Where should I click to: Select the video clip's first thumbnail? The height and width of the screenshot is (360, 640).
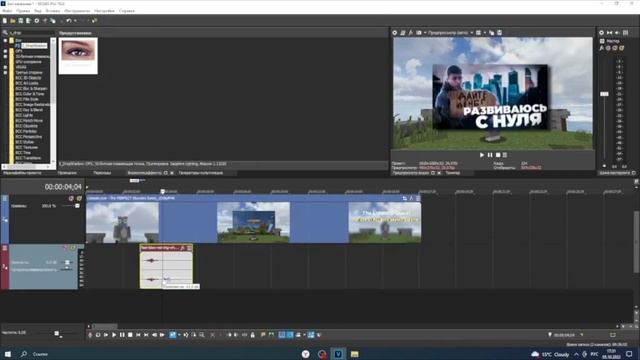tap(122, 222)
